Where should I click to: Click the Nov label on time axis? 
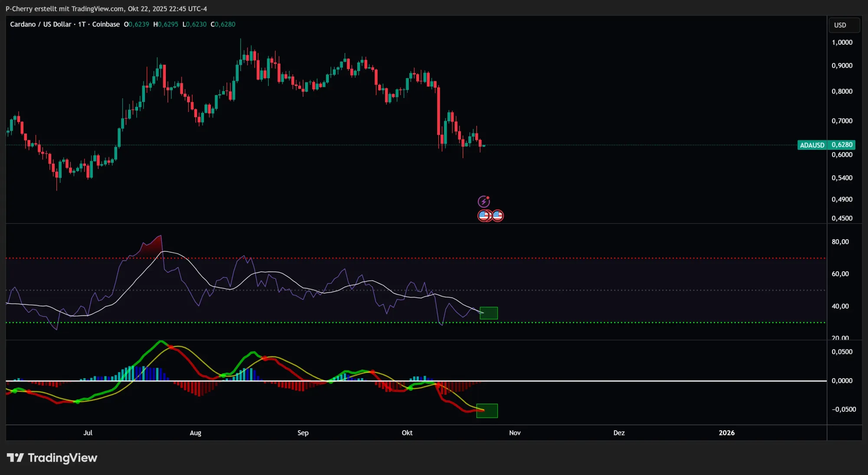[x=515, y=433]
